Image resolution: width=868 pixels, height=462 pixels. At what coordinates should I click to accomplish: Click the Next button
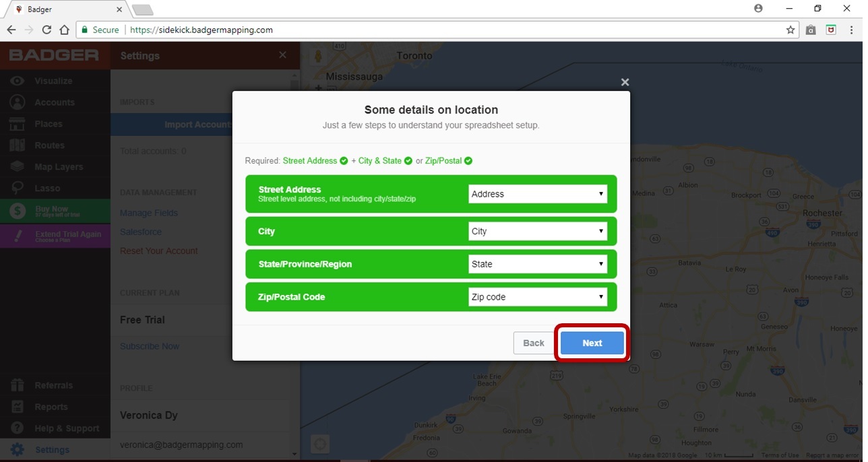[x=592, y=343]
